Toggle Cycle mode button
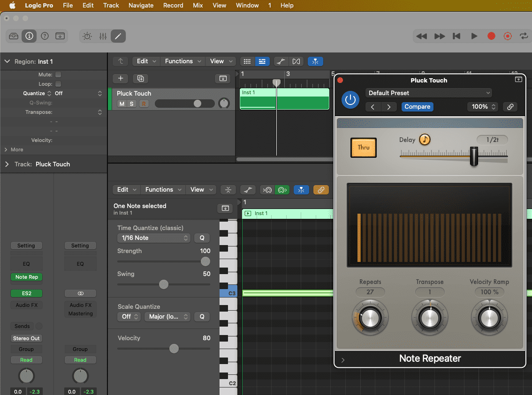The height and width of the screenshot is (395, 532). click(524, 36)
